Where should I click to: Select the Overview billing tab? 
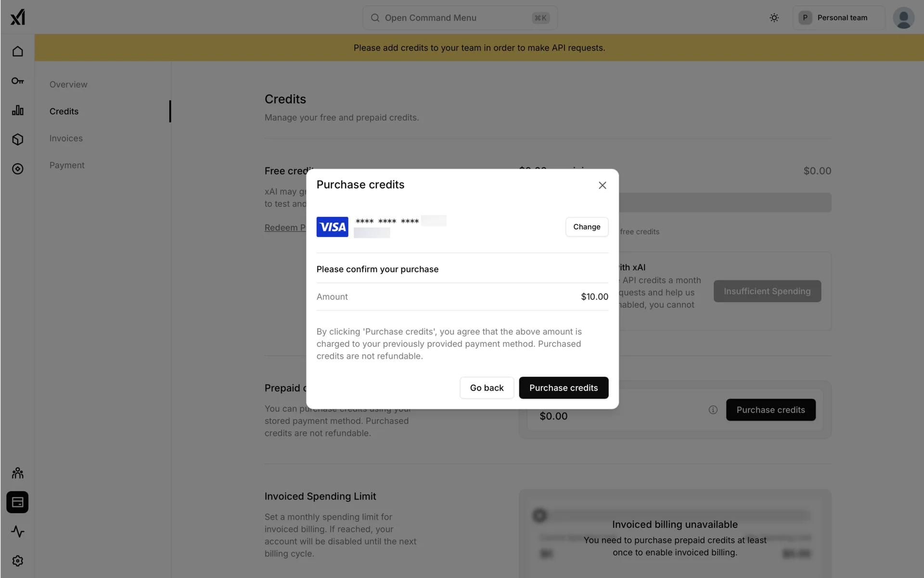(68, 84)
